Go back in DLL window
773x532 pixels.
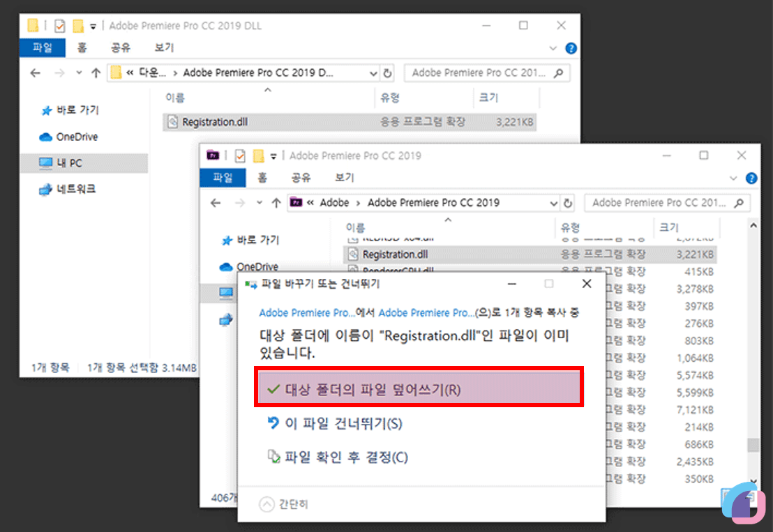[36, 73]
